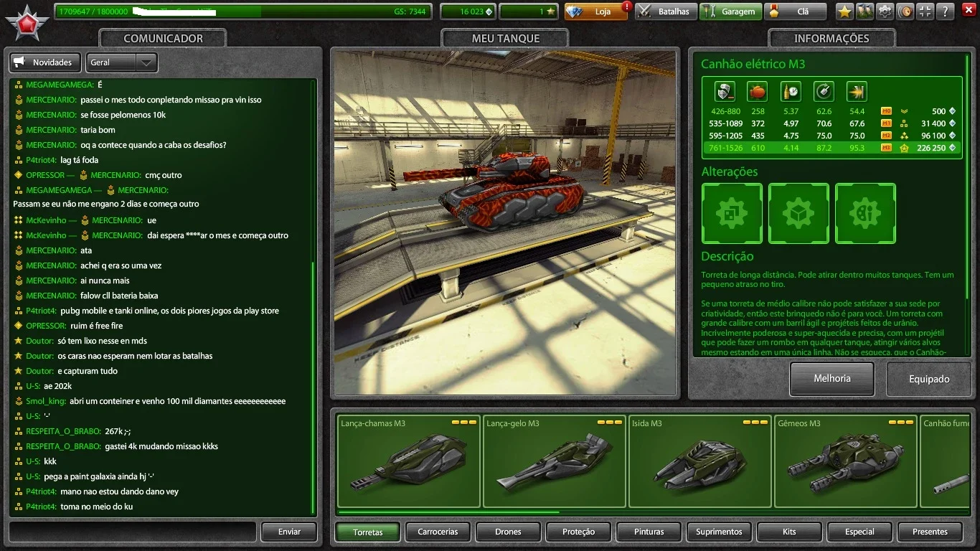The width and height of the screenshot is (980, 551).
Task: Click into the chat message input field
Action: point(133,532)
